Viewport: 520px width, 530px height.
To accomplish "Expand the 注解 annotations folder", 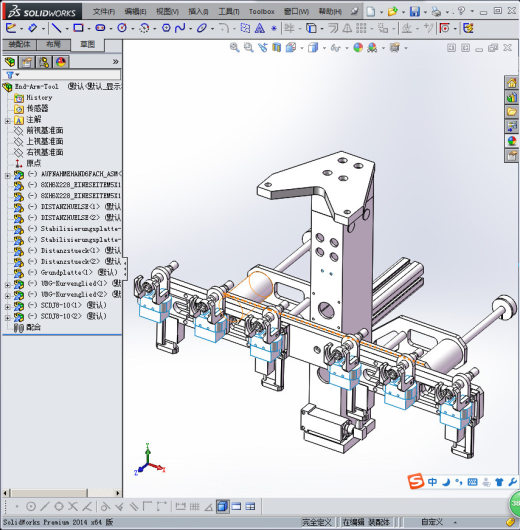I will (x=7, y=120).
